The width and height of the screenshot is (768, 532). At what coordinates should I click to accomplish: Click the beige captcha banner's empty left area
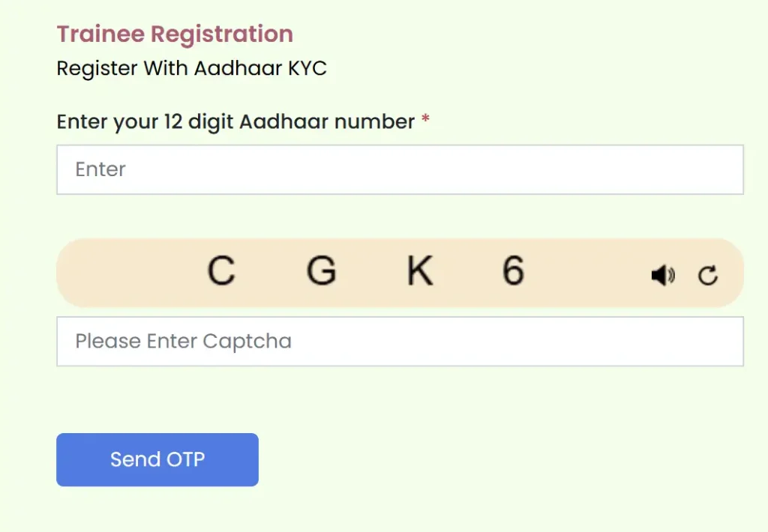(x=120, y=273)
